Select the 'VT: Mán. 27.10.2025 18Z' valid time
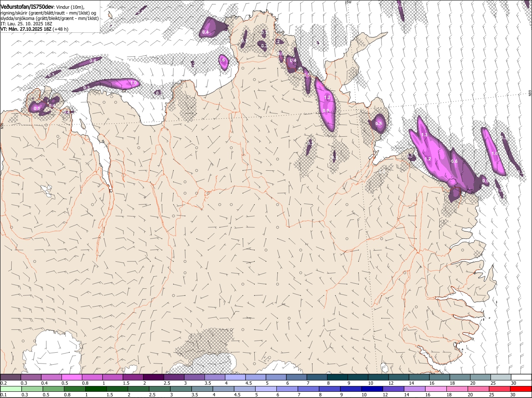 [26, 29]
